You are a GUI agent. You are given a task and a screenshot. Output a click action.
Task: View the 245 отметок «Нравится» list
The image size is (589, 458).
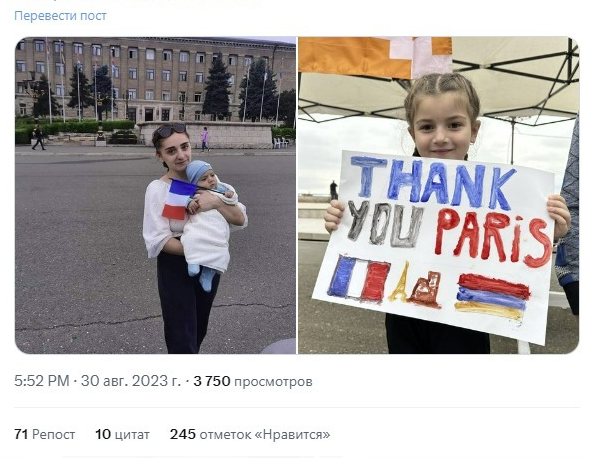click(x=250, y=434)
